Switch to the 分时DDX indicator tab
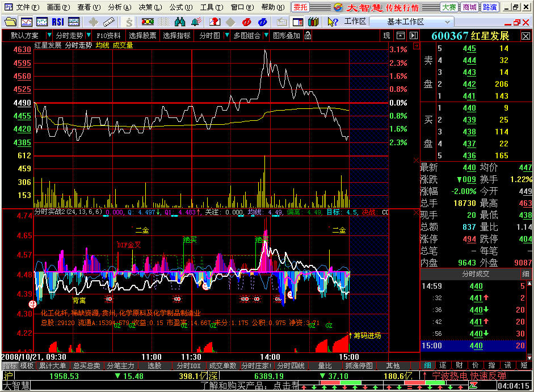The height and width of the screenshot is (392, 534). (188, 366)
